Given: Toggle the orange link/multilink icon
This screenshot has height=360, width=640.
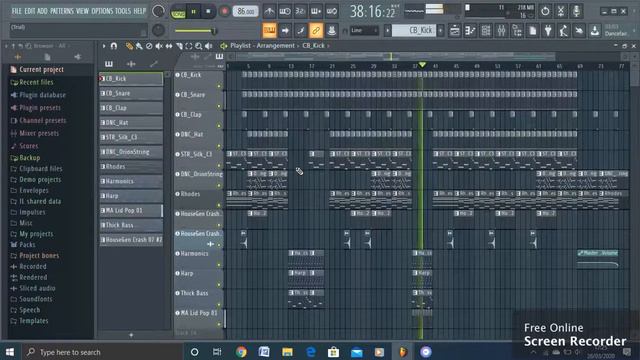Looking at the screenshot, I should [x=316, y=30].
